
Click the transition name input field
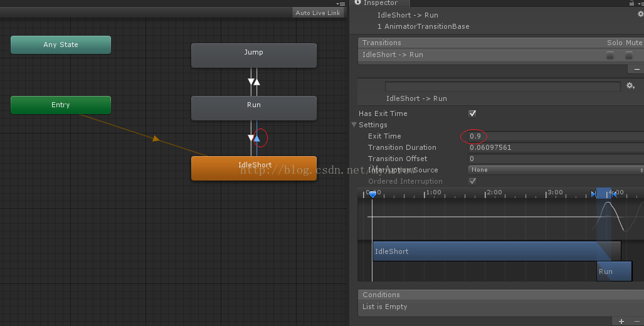tap(503, 87)
